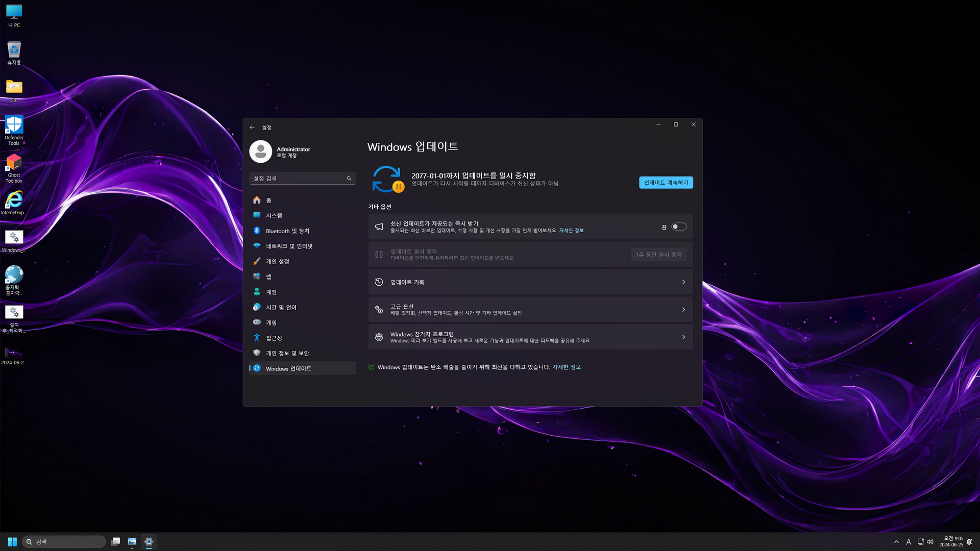Expand the Windows Insider Program chevron
Screen dimensions: 980x551
point(683,337)
